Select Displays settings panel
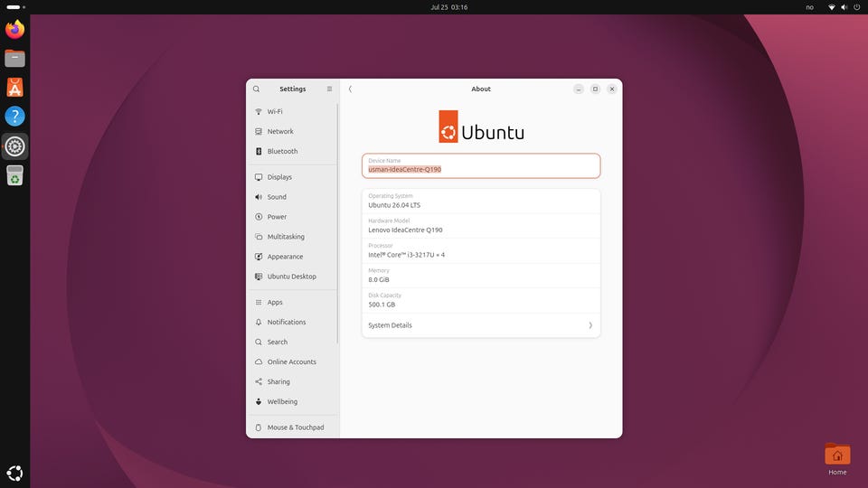The width and height of the screenshot is (868, 488). (292, 177)
